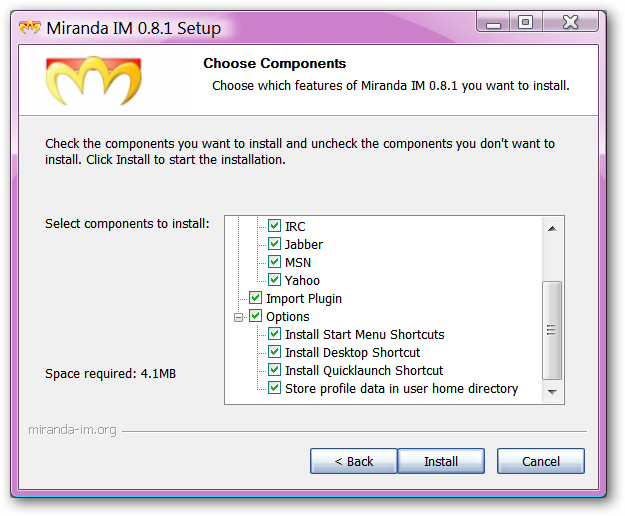Disable the Import Plugin checkbox
Image resolution: width=625 pixels, height=516 pixels.
click(256, 298)
